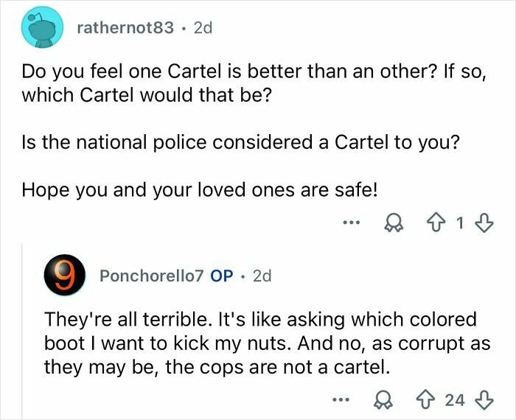Viewport: 516px width, 420px height.
Task: Click Ponchorello7's orange 9 avatar
Action: pos(61,276)
